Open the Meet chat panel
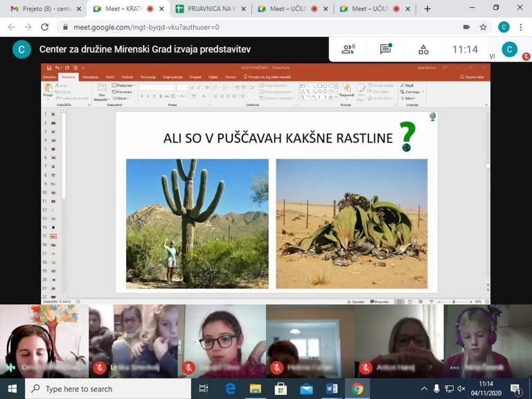 click(x=385, y=50)
